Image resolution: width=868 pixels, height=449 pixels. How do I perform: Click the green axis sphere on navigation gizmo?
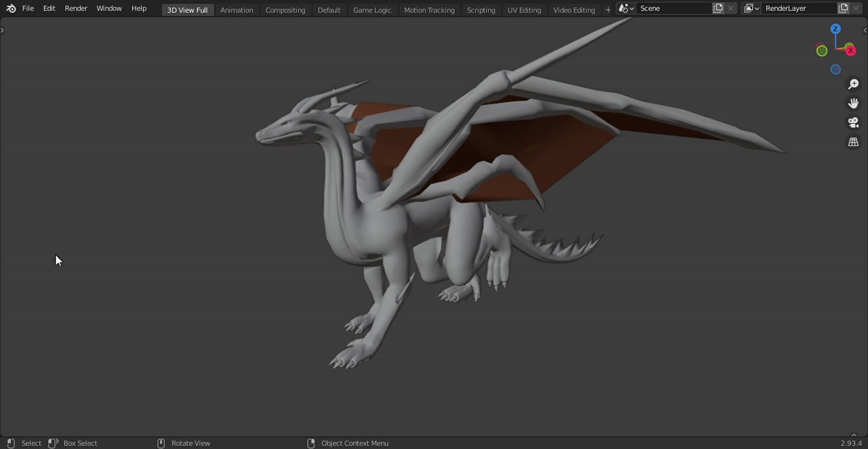821,51
